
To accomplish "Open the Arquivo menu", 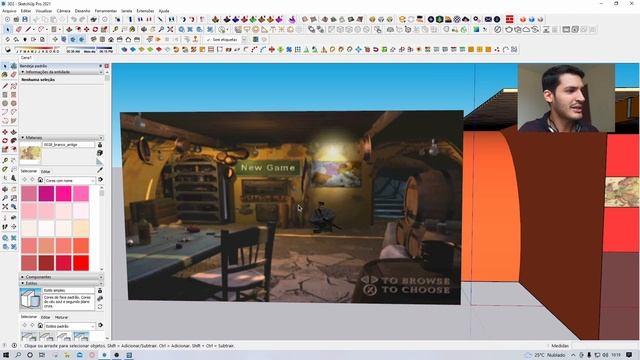I will click(9, 11).
